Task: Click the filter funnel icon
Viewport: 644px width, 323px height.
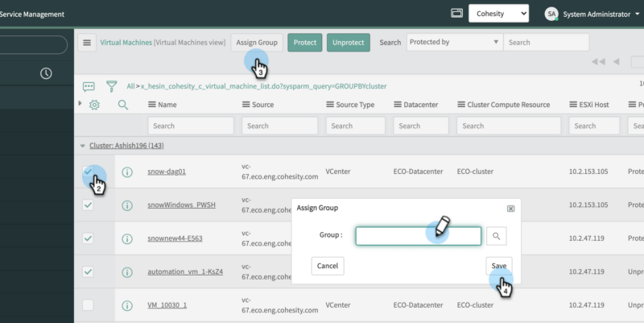Action: [112, 85]
